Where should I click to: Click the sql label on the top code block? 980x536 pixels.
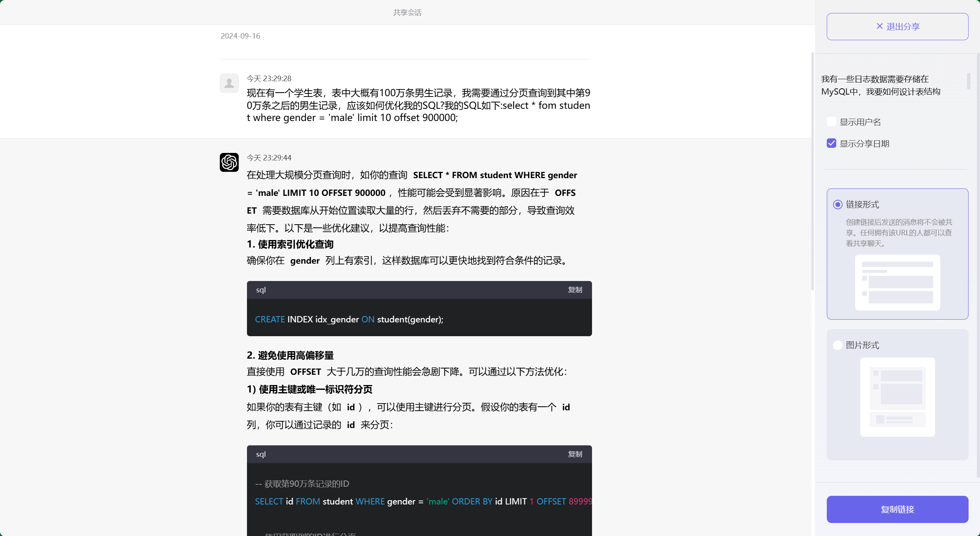(261, 290)
